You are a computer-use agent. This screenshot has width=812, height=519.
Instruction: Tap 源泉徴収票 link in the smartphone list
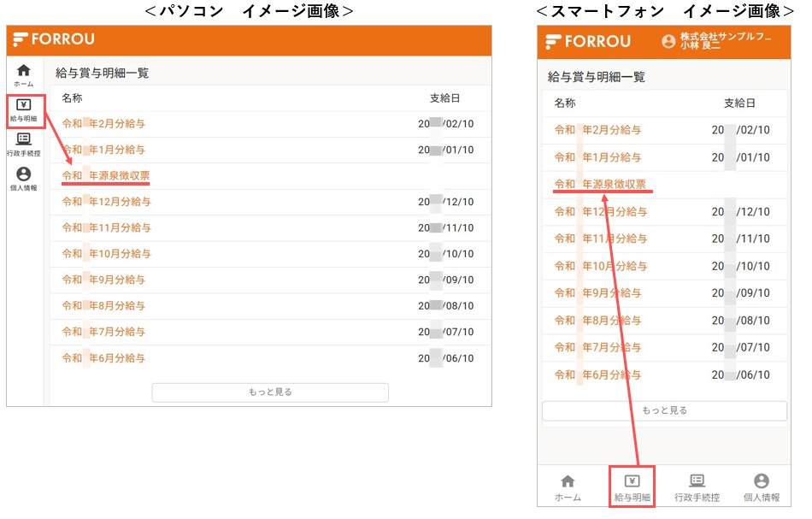click(600, 185)
